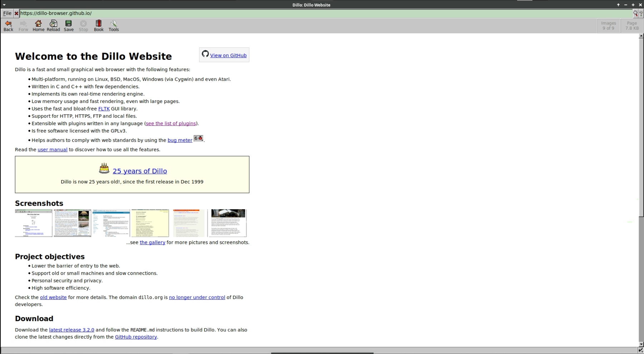Click the vertical scrollbar up arrow

tap(641, 36)
